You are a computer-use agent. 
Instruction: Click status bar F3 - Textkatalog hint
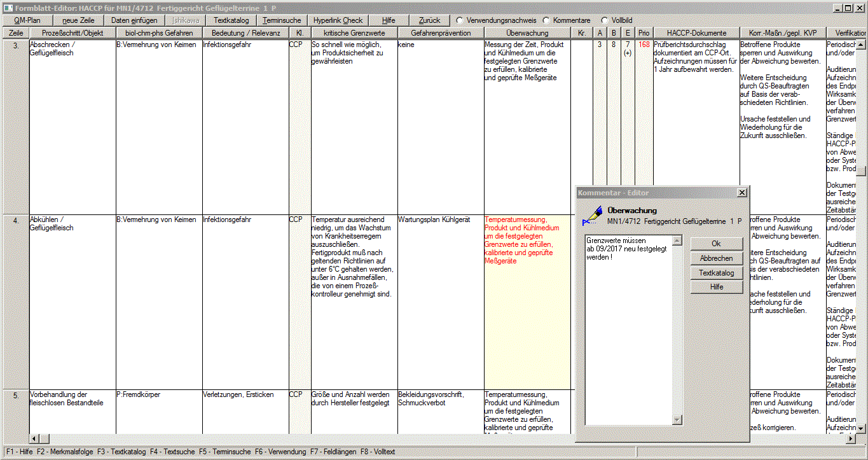pos(122,452)
